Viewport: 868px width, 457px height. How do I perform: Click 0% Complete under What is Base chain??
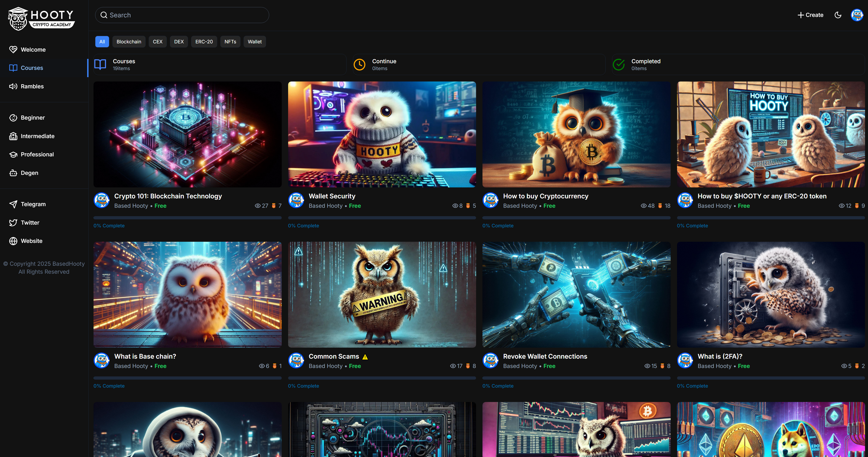point(109,386)
